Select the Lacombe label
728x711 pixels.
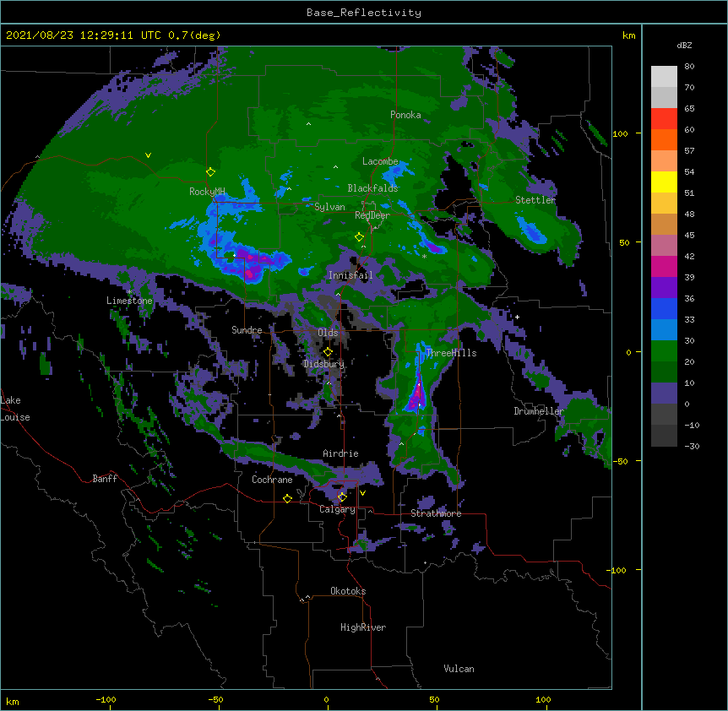tap(380, 161)
